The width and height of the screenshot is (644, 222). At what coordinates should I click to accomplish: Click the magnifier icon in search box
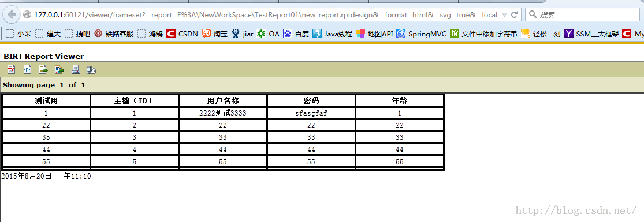coord(533,15)
